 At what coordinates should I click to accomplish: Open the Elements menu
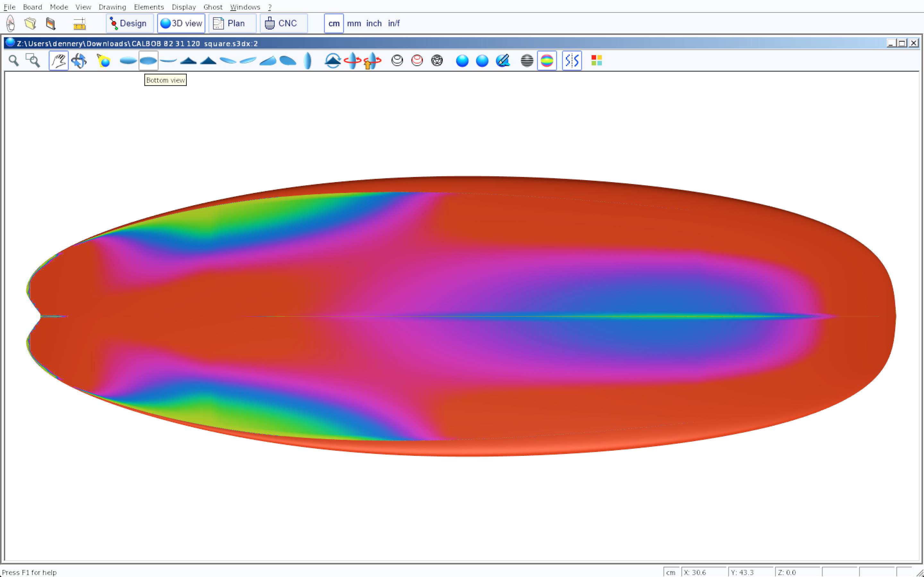tap(149, 7)
